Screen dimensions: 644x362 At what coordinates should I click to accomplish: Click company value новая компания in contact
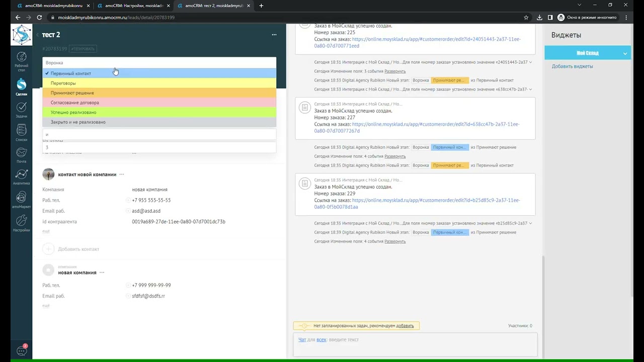coord(149,190)
